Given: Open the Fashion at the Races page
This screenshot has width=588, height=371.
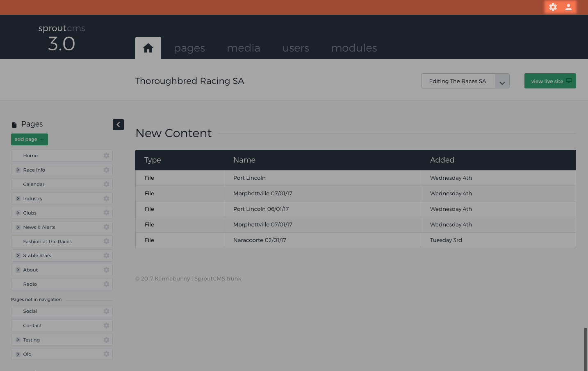Looking at the screenshot, I should click(47, 242).
